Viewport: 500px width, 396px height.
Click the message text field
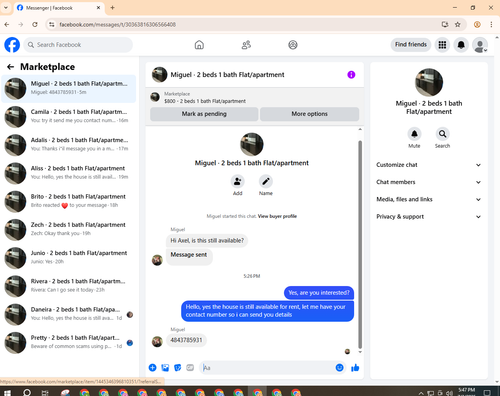(x=267, y=368)
